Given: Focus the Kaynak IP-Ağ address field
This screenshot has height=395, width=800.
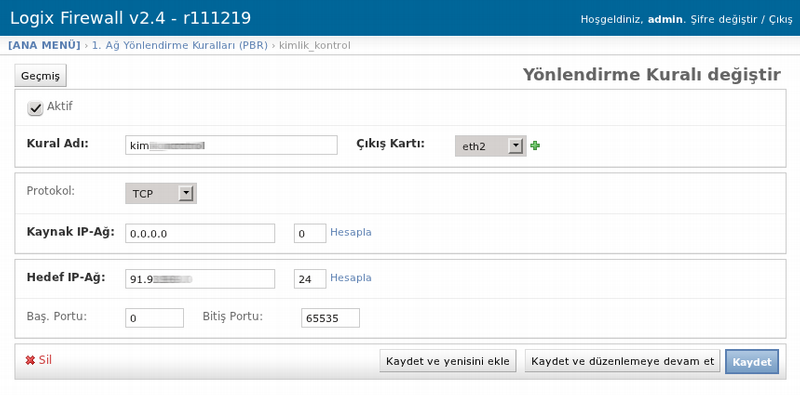Looking at the screenshot, I should click(200, 233).
